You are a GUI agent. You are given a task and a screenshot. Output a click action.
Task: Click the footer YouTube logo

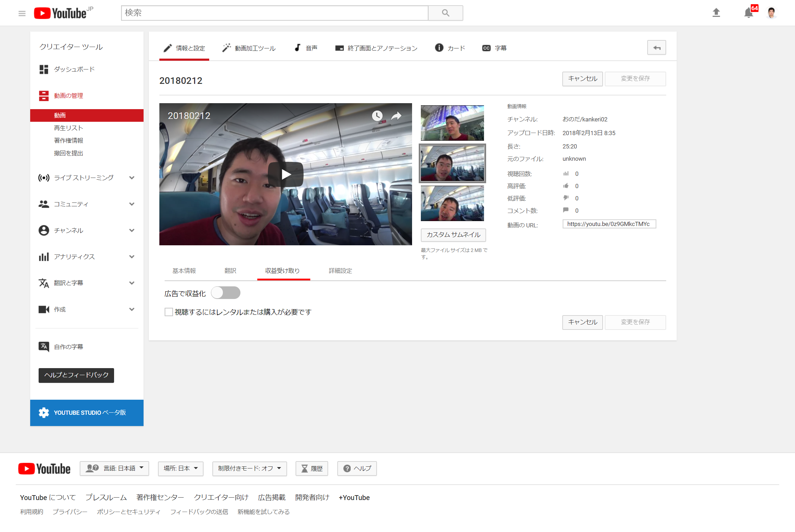point(44,468)
